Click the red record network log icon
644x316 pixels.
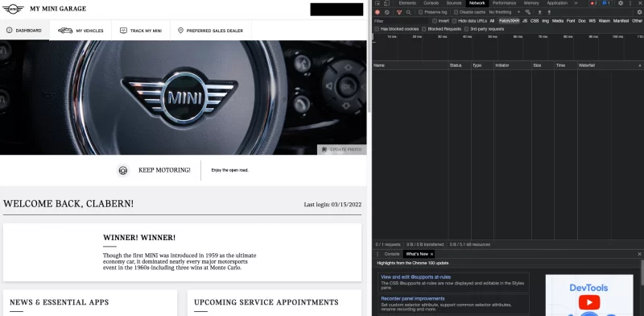click(378, 12)
